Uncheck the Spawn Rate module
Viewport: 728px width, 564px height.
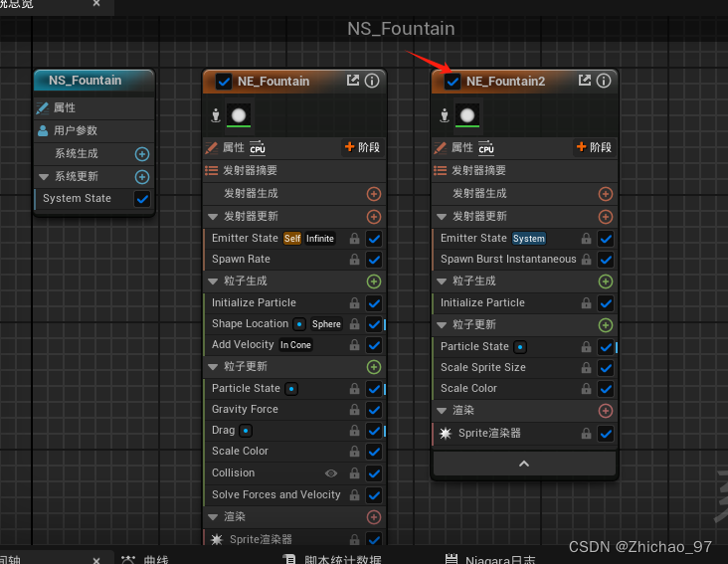click(374, 260)
